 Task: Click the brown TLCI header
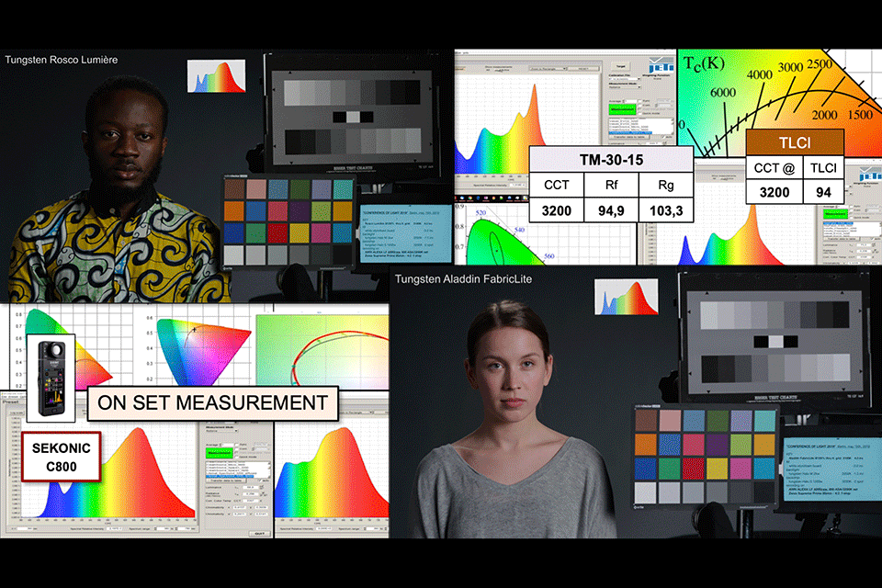[x=795, y=143]
